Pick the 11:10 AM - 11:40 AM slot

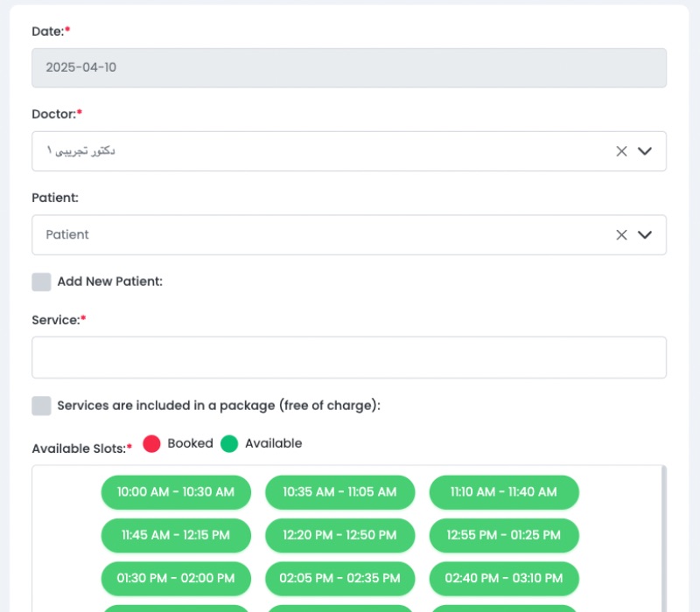[504, 492]
